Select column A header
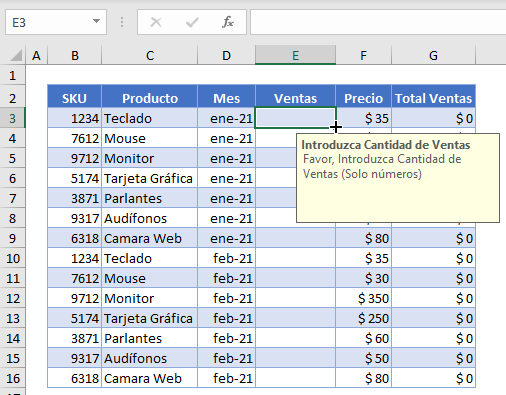Image resolution: width=506 pixels, height=395 pixels. point(36,55)
